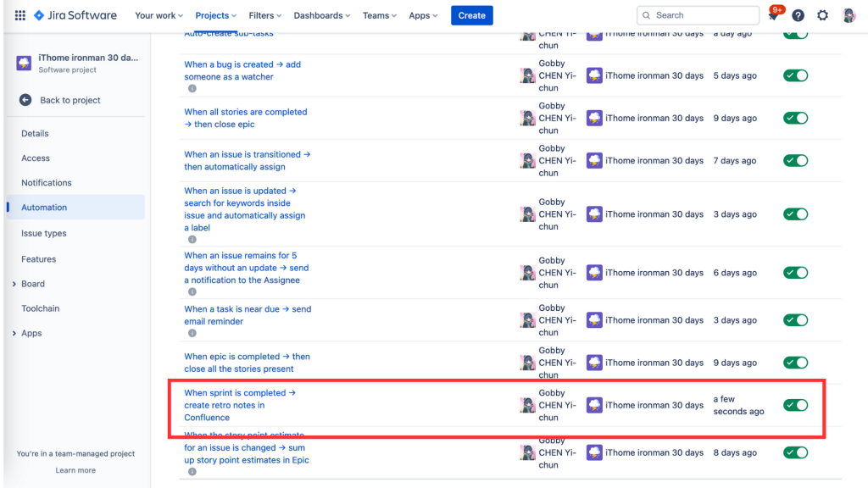Open Access settings in sidebar

36,158
